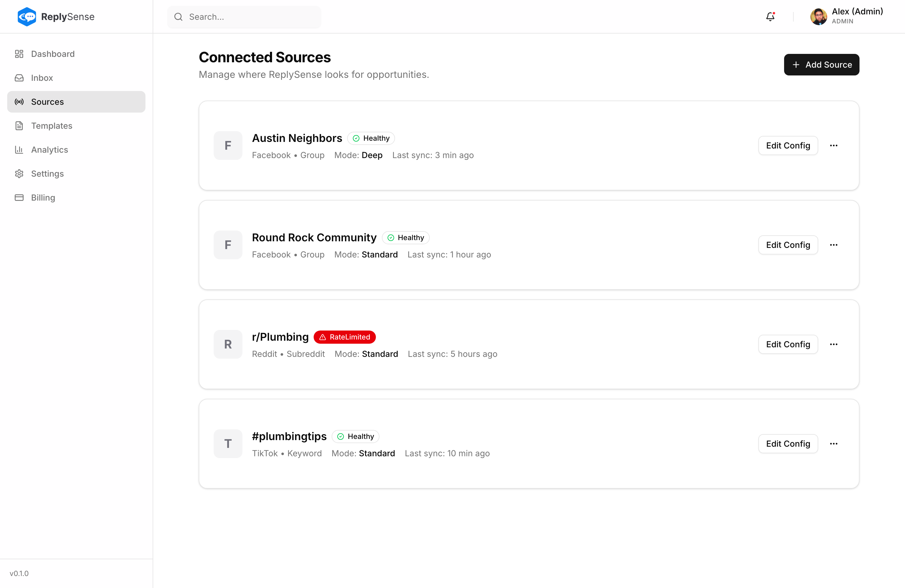
Task: Click the ReplySense logo icon
Action: point(27,16)
